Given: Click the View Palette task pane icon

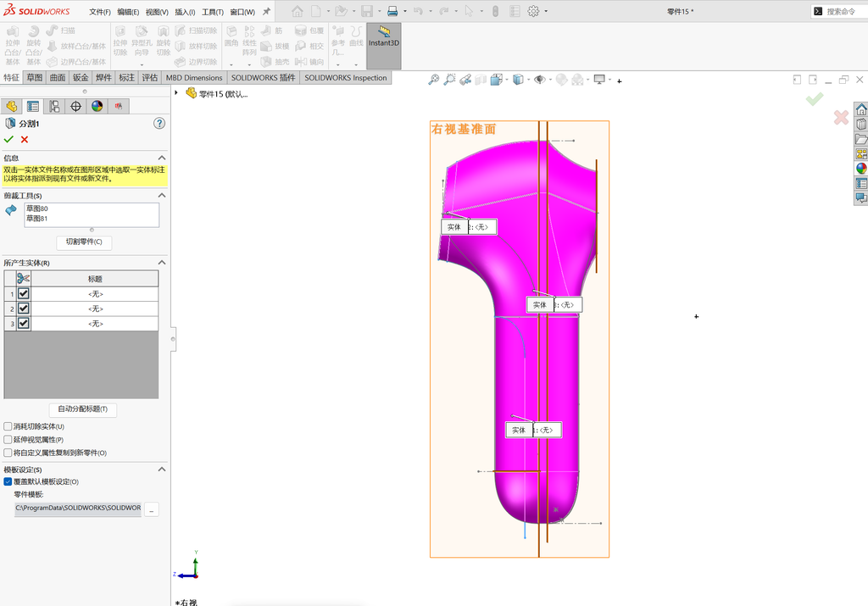Looking at the screenshot, I should (861, 154).
